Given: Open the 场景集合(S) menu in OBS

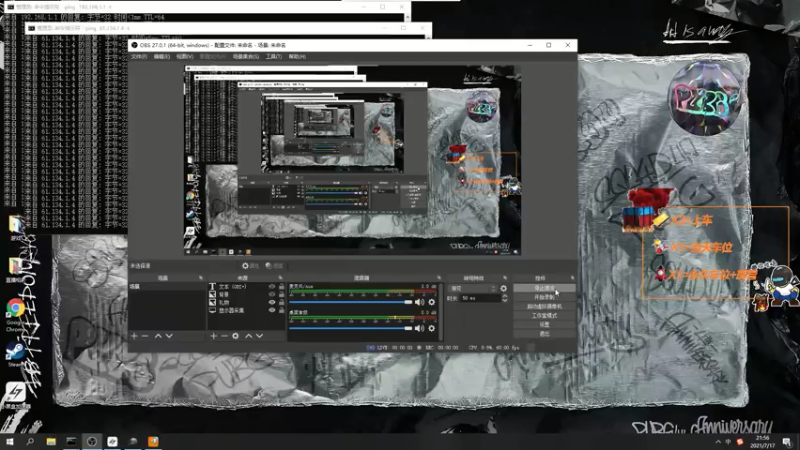Looking at the screenshot, I should pyautogui.click(x=246, y=57).
